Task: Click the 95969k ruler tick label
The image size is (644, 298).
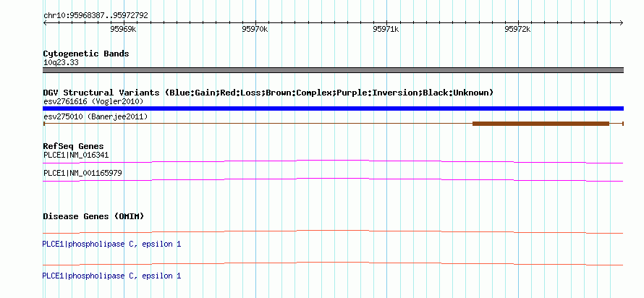Action: pyautogui.click(x=124, y=29)
